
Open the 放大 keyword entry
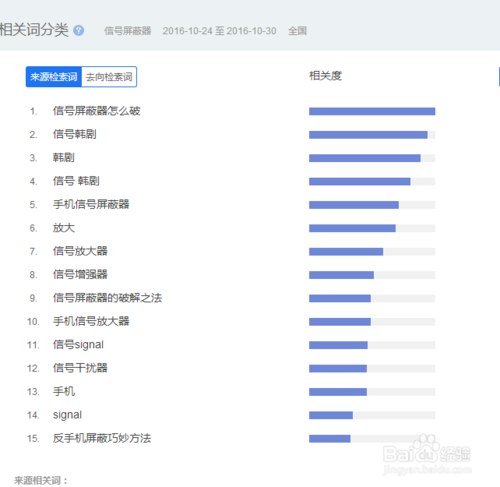64,228
